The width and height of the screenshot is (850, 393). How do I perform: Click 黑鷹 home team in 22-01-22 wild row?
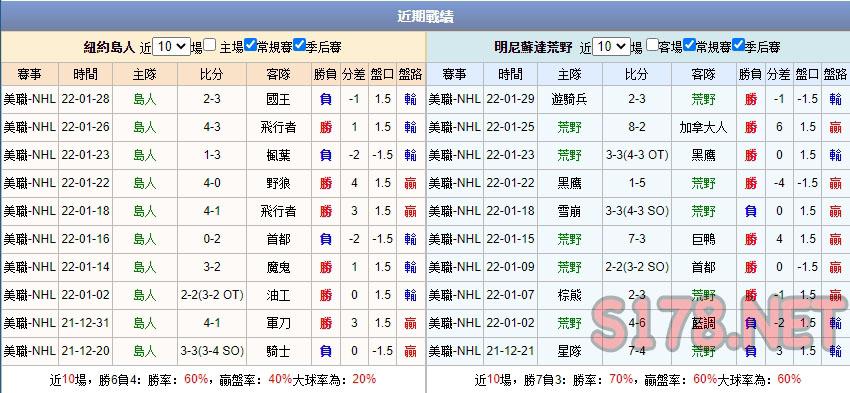coord(570,183)
